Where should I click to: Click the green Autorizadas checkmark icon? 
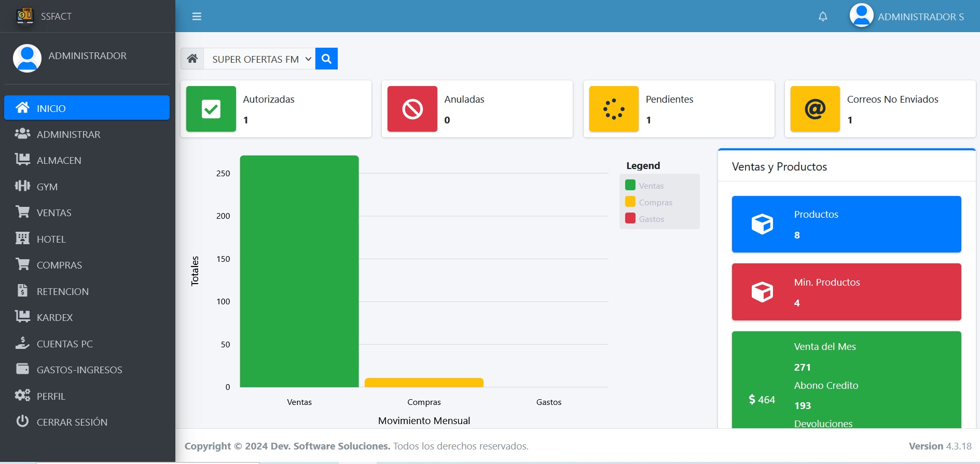(x=211, y=109)
